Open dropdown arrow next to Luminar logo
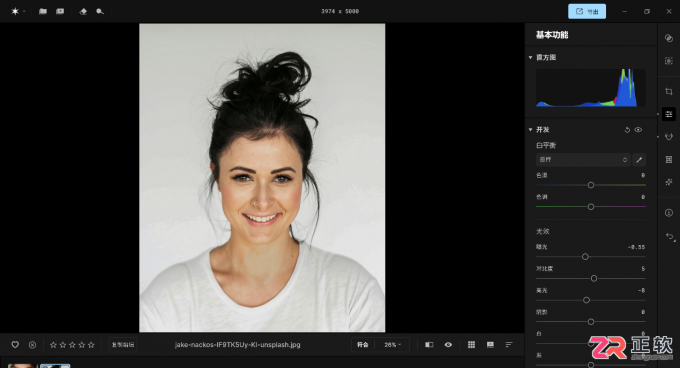The height and width of the screenshot is (368, 680). point(24,11)
